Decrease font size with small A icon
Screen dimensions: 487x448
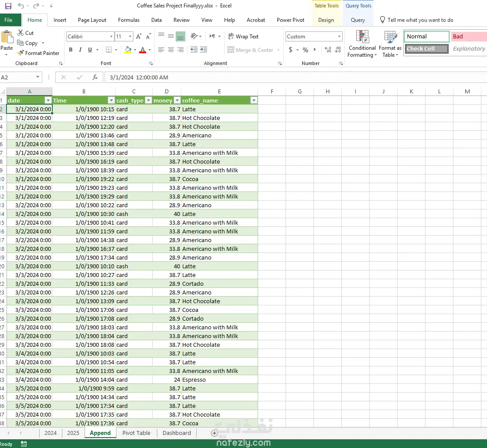click(149, 36)
